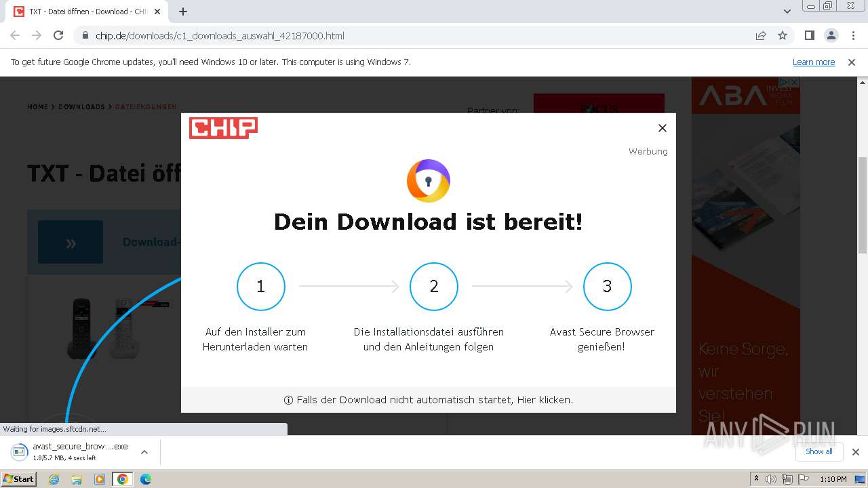Screen dimensions: 868x488
Task: Click the step 2 circle
Action: [434, 287]
